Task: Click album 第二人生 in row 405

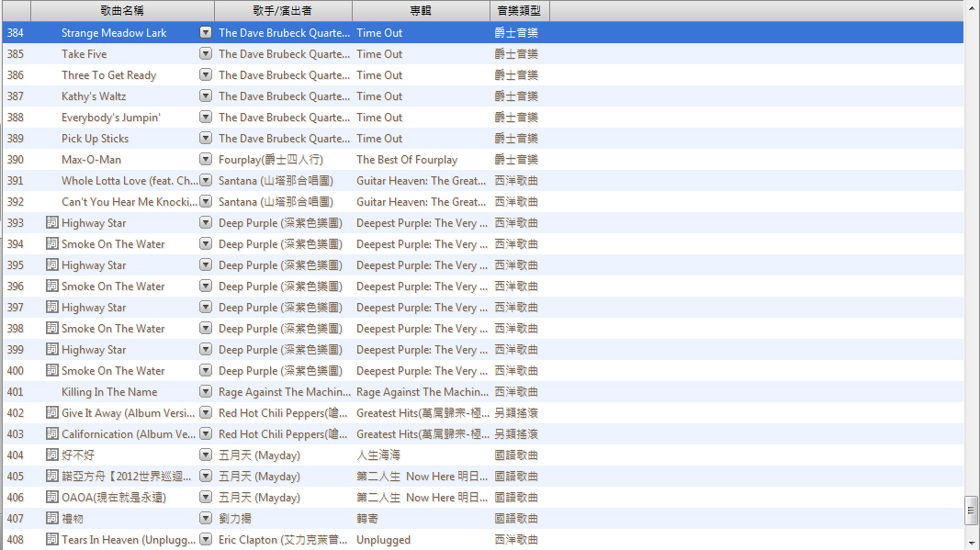Action: pyautogui.click(x=422, y=477)
